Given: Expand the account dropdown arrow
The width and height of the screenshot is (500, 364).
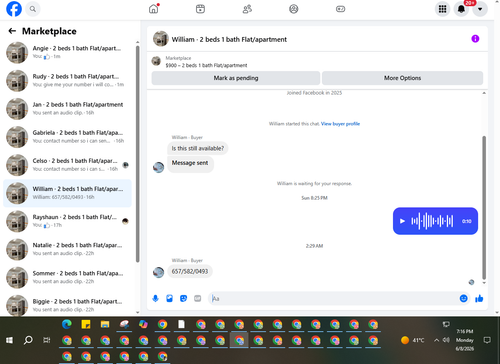Looking at the screenshot, I should coord(480,9).
